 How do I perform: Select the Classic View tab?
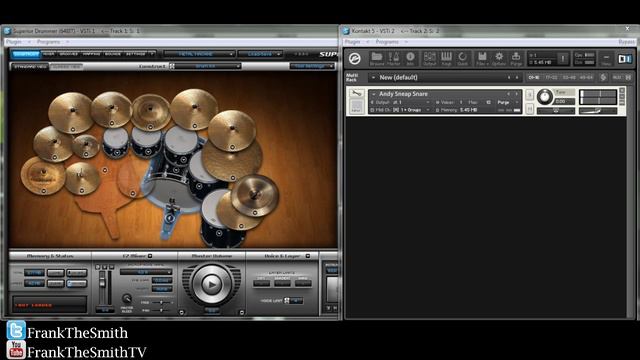[67, 66]
